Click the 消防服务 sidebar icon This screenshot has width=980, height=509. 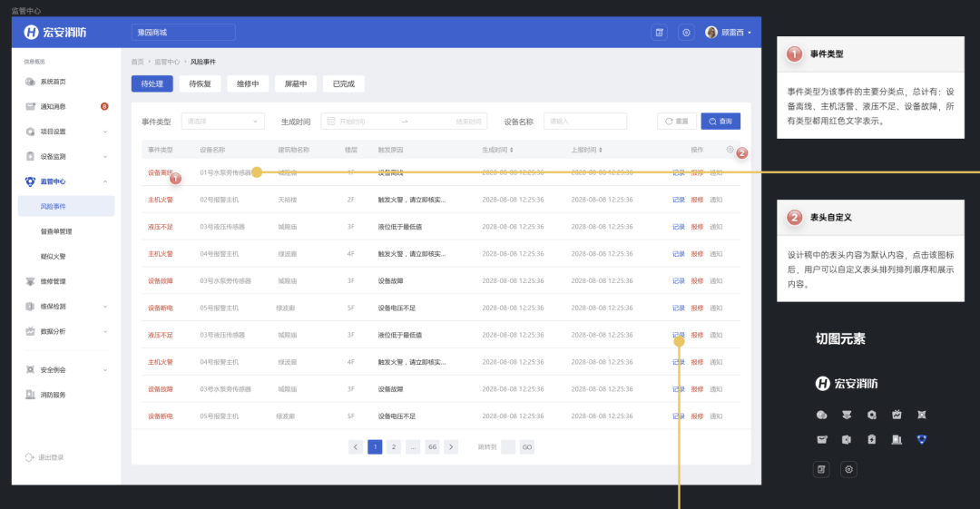pos(31,395)
